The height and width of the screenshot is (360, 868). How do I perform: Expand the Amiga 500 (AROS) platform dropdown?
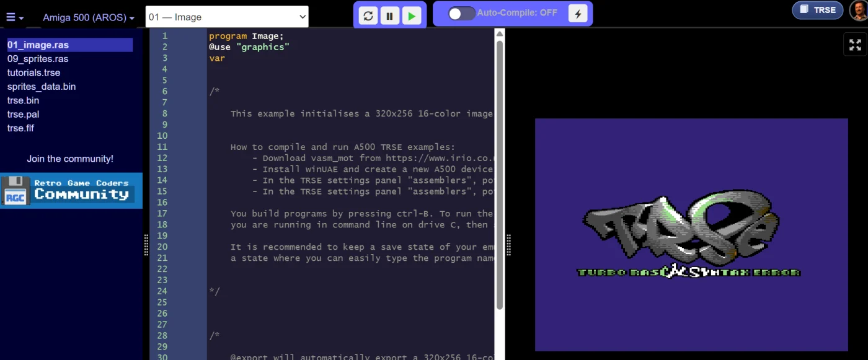88,17
